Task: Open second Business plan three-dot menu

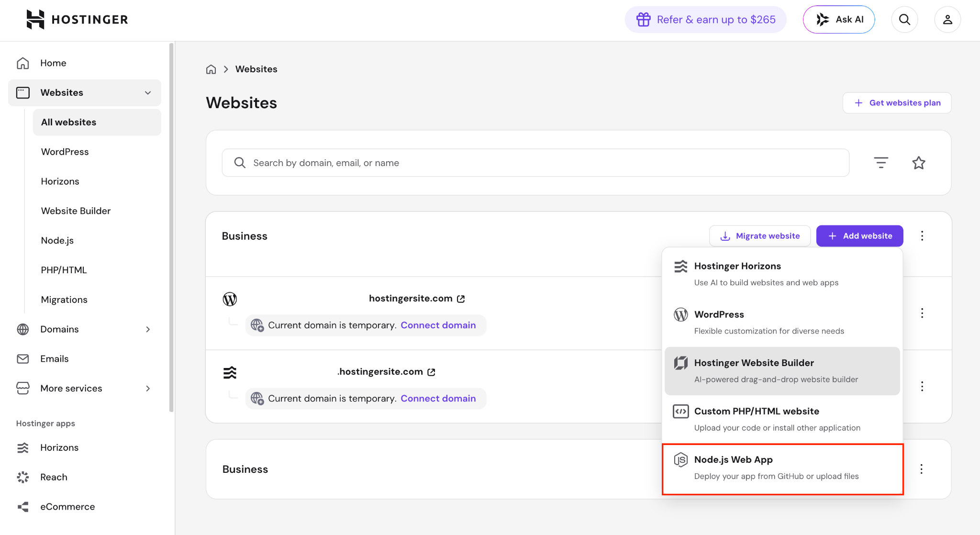Action: coord(921,469)
